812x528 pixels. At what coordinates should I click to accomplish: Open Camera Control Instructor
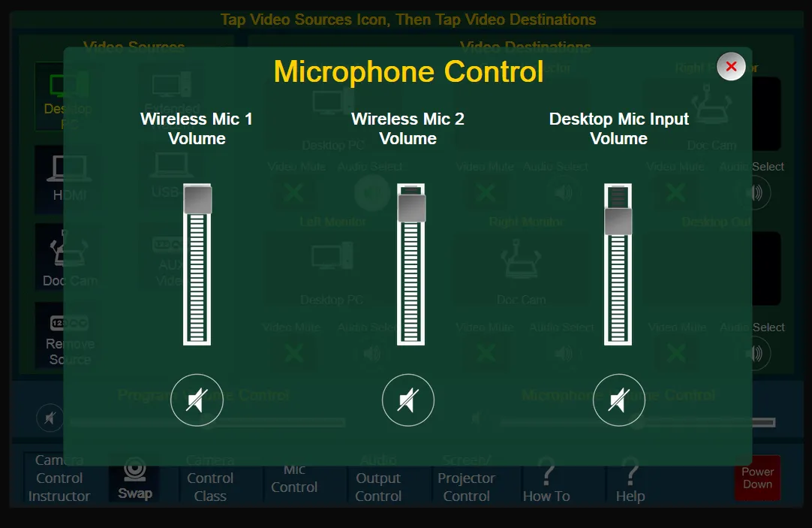tap(59, 478)
